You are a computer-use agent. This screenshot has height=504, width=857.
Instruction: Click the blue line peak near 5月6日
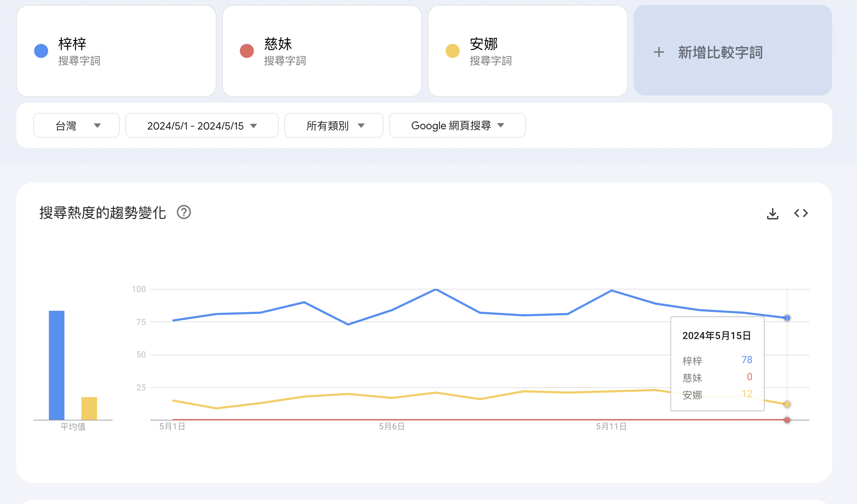pos(436,290)
